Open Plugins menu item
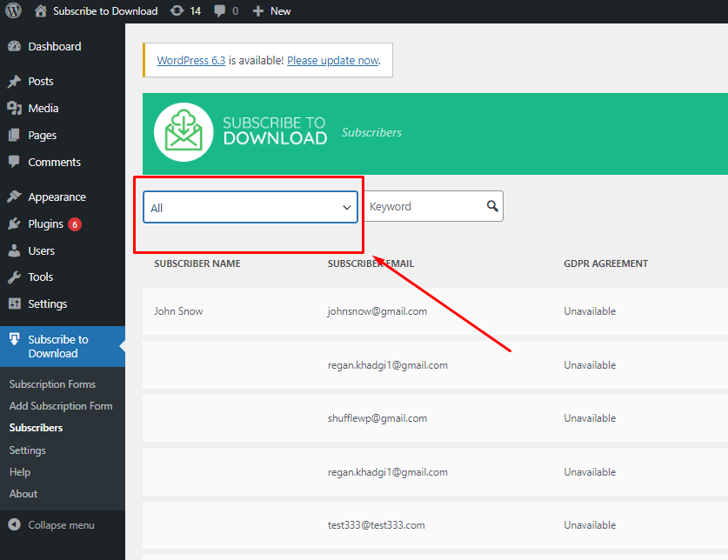Image resolution: width=728 pixels, height=560 pixels. [x=45, y=223]
